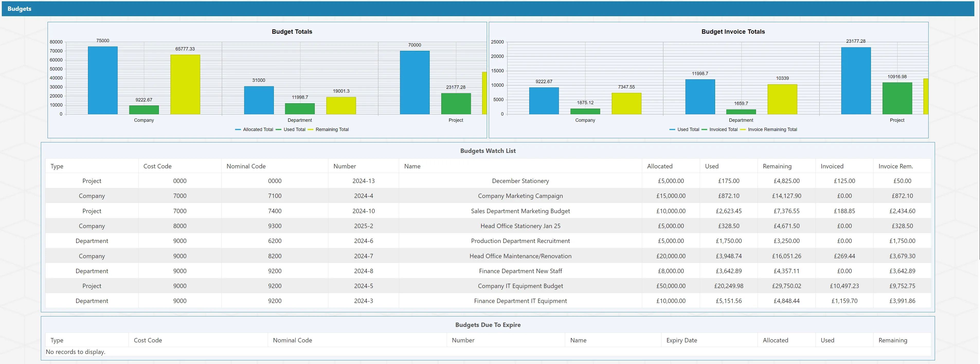This screenshot has width=980, height=364.
Task: Toggle Allocated Total legend in Budget Totals
Action: [254, 129]
